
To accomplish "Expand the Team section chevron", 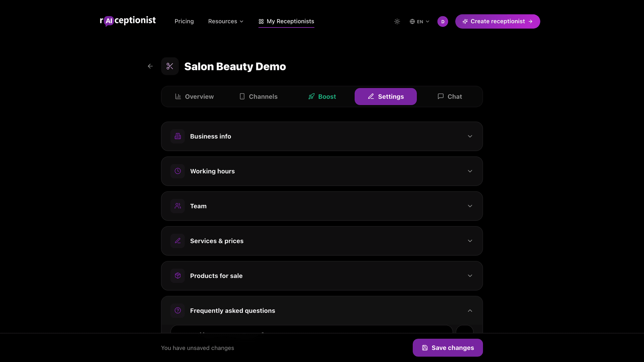I will coord(470,206).
